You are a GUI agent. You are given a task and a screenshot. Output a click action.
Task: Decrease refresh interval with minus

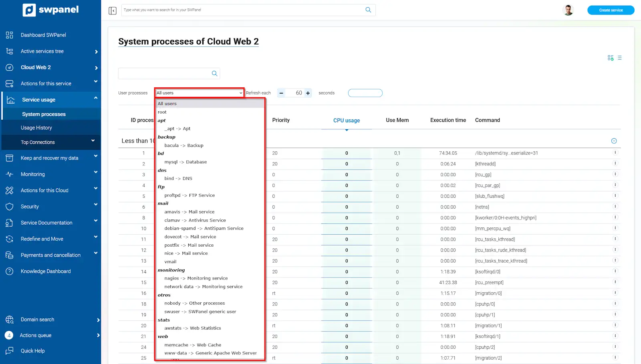(281, 93)
